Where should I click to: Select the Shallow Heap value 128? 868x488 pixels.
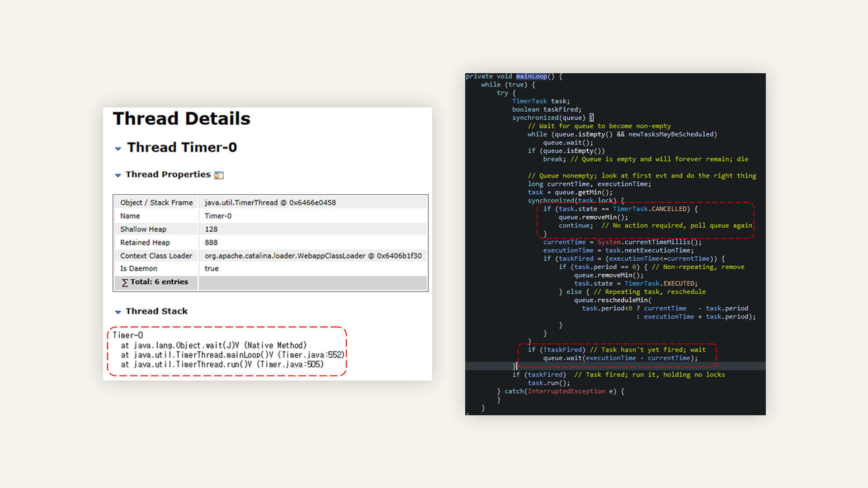pyautogui.click(x=211, y=229)
